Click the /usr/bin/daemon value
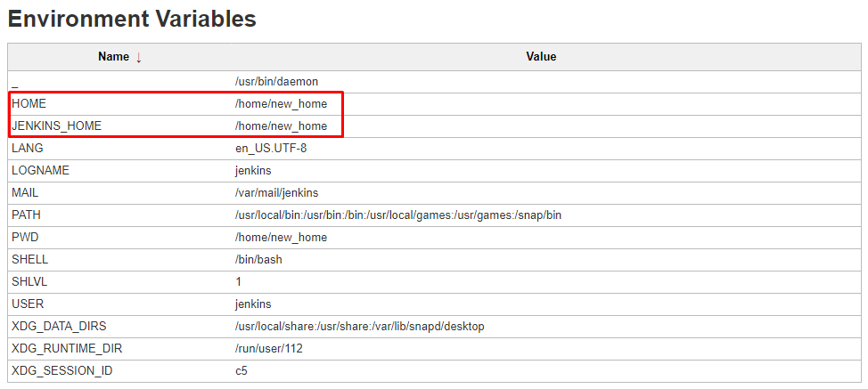This screenshot has width=868, height=389. pos(276,82)
